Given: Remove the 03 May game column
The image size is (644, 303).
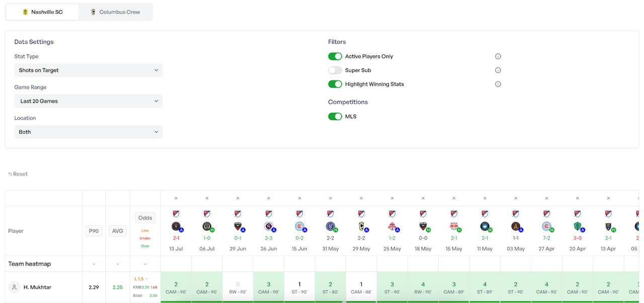Looking at the screenshot, I should coord(516,198).
